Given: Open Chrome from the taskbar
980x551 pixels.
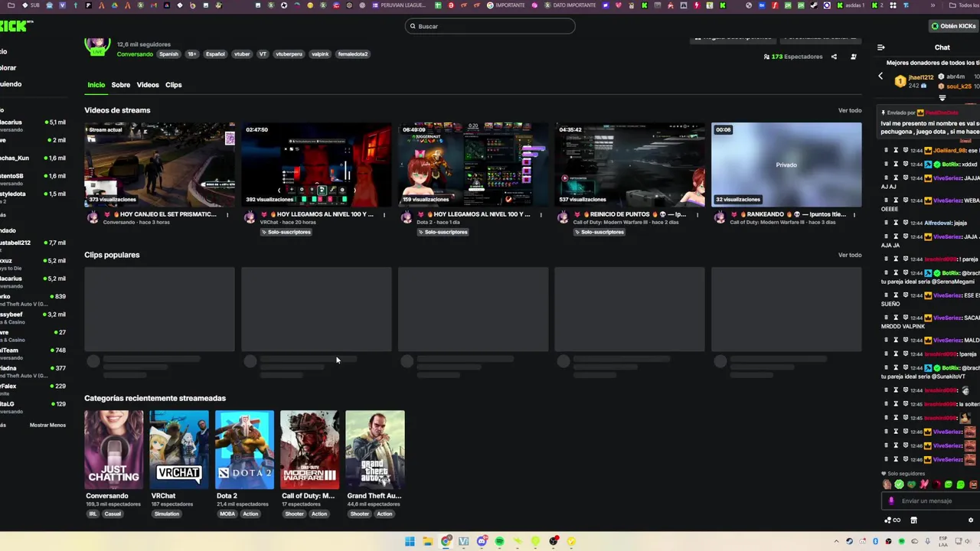Looking at the screenshot, I should [x=446, y=541].
